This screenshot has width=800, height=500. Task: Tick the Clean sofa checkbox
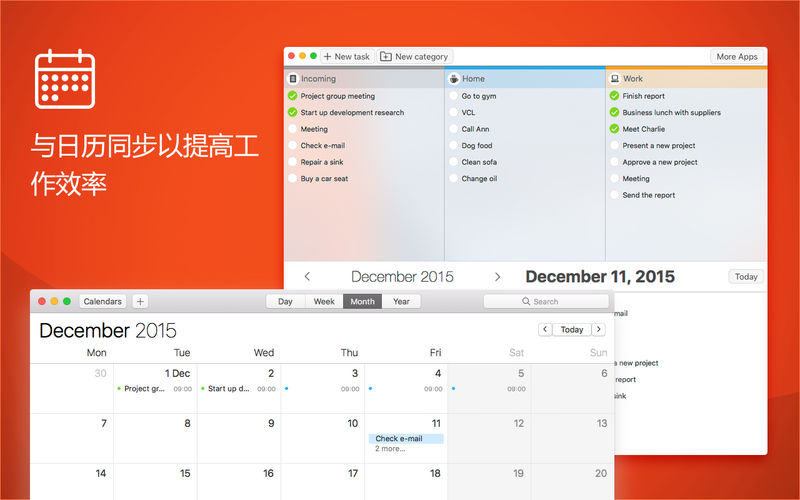(454, 162)
